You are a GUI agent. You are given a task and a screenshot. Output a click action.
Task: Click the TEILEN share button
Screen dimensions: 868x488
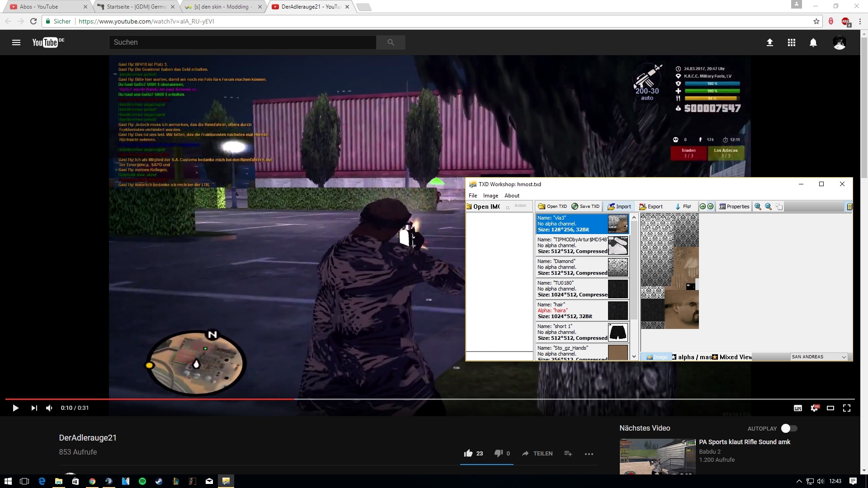coord(537,454)
